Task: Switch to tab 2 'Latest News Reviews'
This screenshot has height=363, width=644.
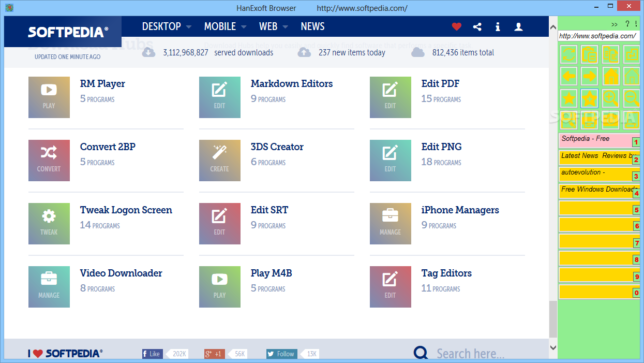Action: [x=599, y=157]
